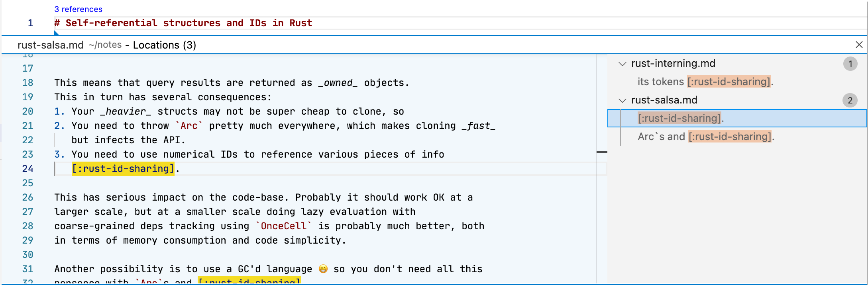Click the count badge '2' for rust-salsa.md
Image resolution: width=868 pixels, height=285 pixels.
(850, 100)
